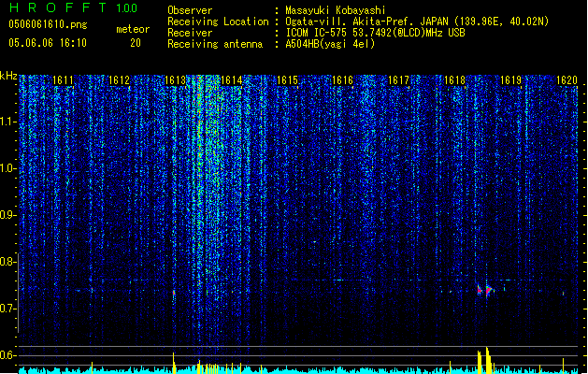Click the A504HB(yagi 4el) antenna text
The width and height of the screenshot is (588, 374).
click(330, 44)
